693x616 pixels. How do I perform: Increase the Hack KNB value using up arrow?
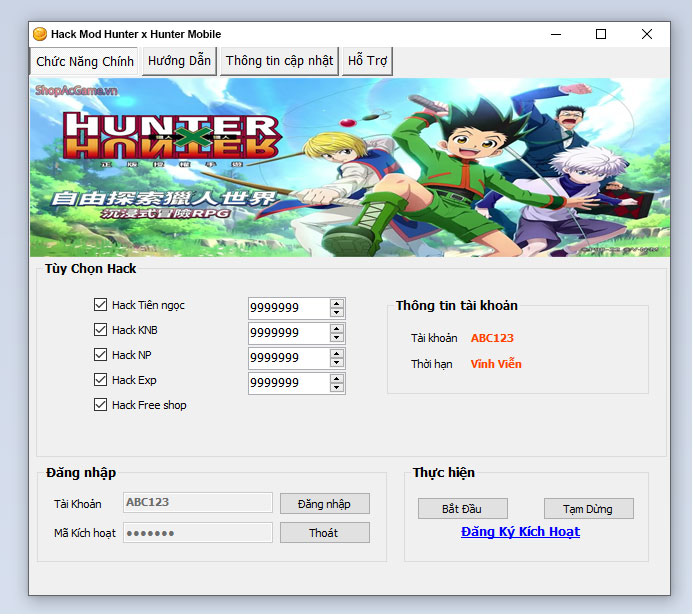[x=336, y=329]
